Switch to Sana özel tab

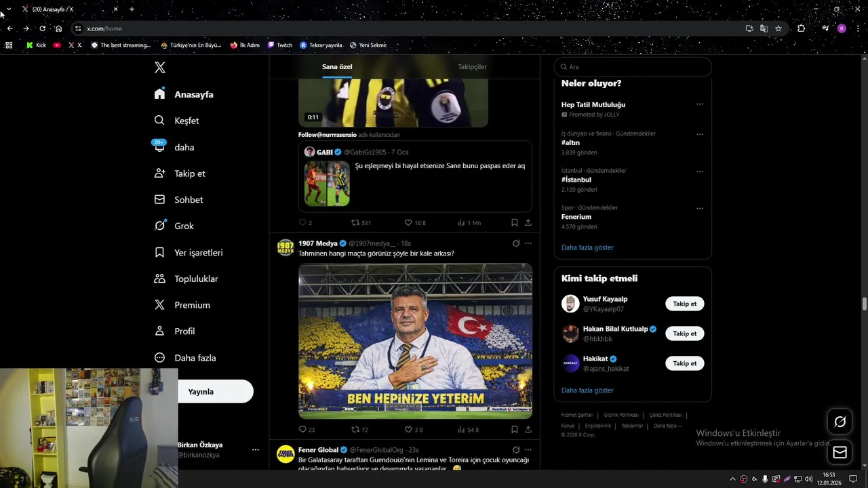point(337,66)
